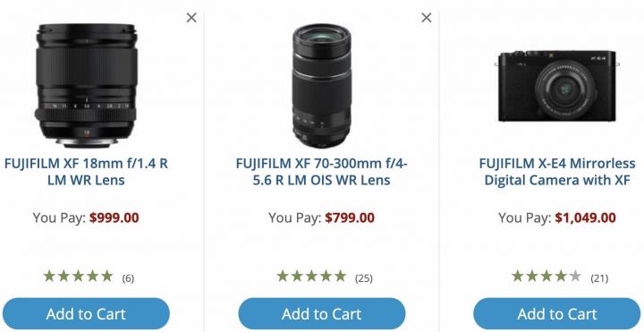Open FUJIFILM X-E4 Mirrorless Digital Camera link
Viewport: 644px width, 332px height.
point(557,172)
